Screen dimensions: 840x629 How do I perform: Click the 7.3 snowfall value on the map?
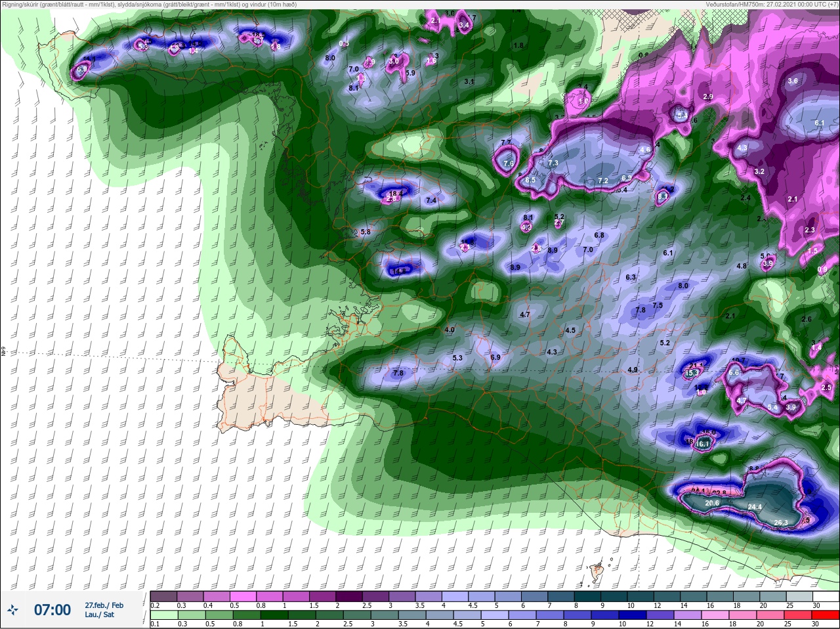point(553,163)
